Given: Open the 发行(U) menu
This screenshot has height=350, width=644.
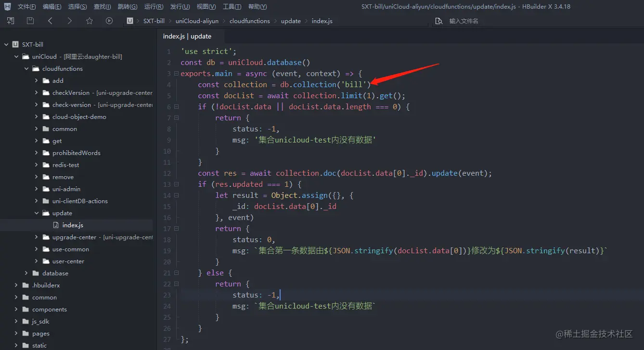Looking at the screenshot, I should point(180,7).
